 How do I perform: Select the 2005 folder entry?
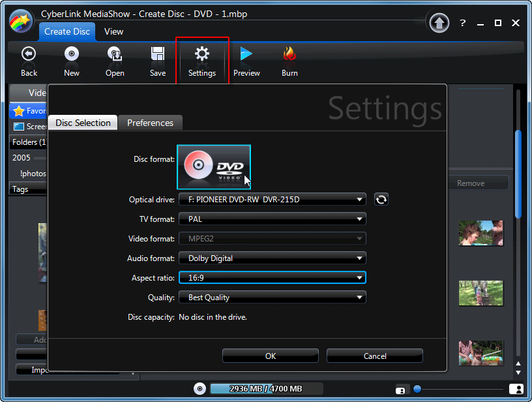coord(22,157)
